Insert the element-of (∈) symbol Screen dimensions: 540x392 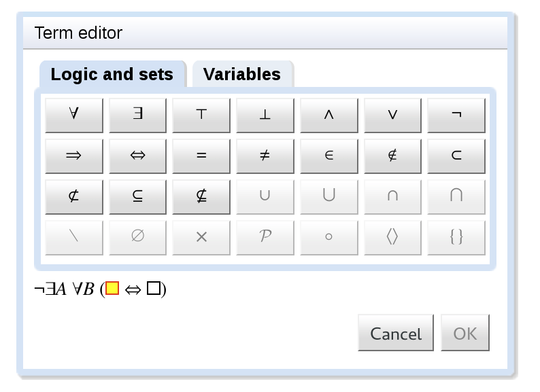(328, 156)
